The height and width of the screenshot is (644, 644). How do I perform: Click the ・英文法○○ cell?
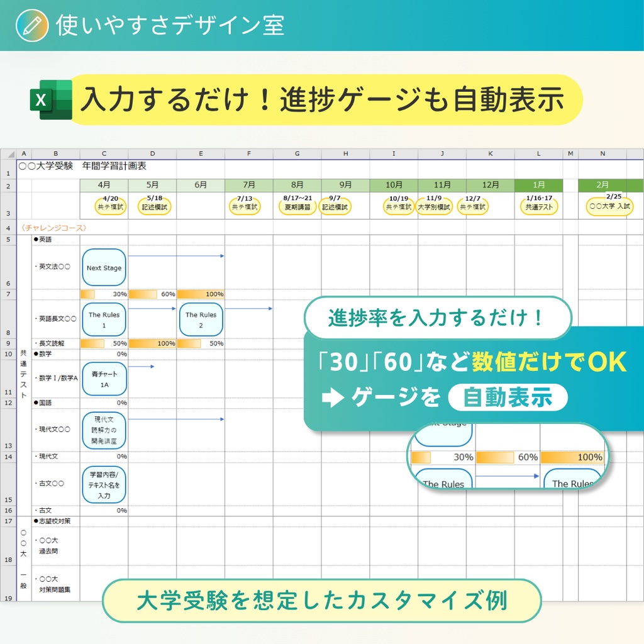[56, 267]
